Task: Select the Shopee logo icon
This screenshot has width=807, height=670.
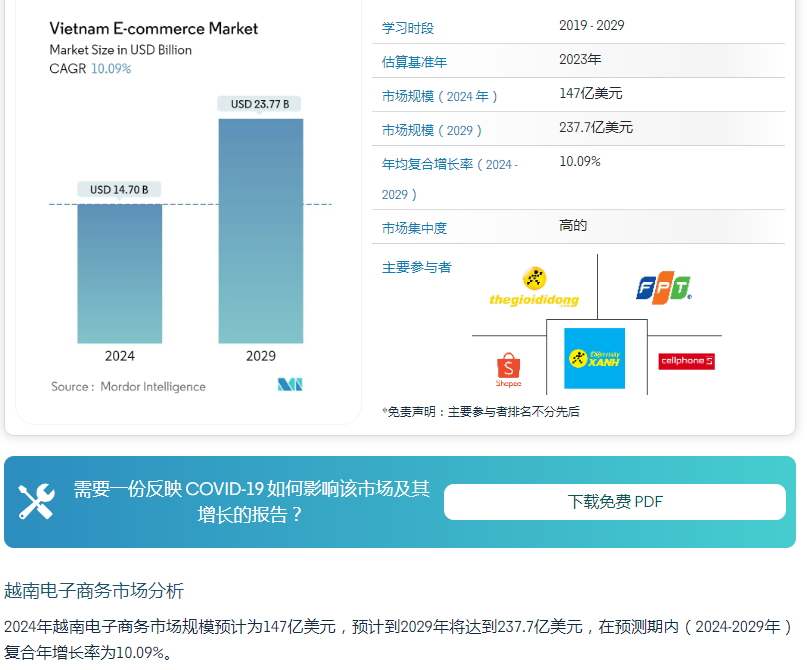Action: (508, 369)
